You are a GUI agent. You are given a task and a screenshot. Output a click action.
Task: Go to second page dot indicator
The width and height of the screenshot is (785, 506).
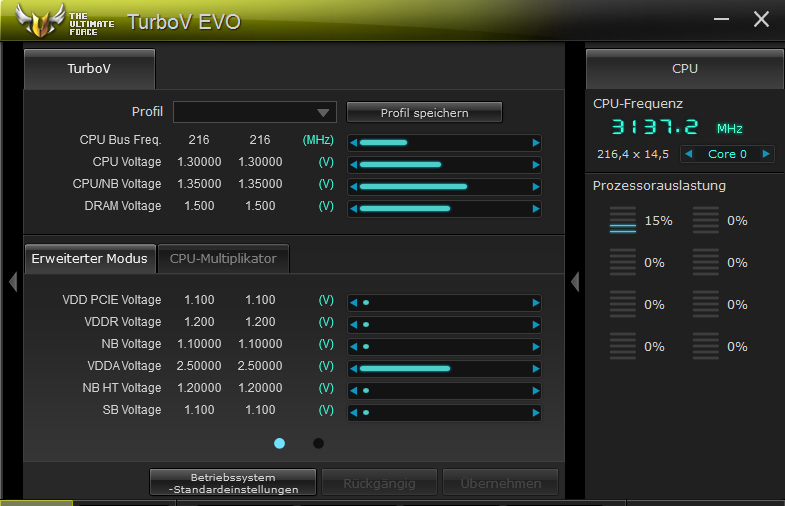(x=318, y=443)
